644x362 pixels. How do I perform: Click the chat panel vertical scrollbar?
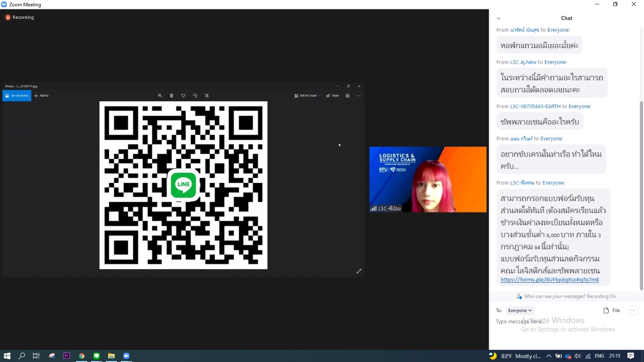pyautogui.click(x=641, y=195)
